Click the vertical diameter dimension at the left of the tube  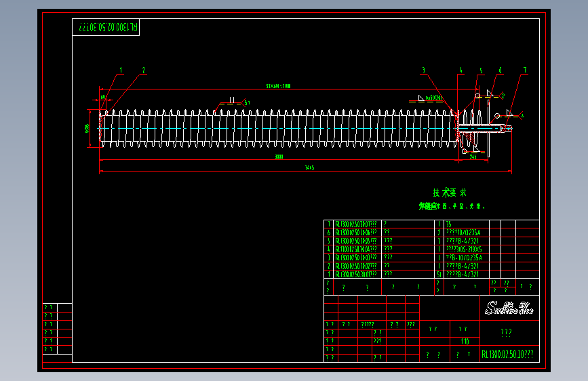(x=87, y=129)
